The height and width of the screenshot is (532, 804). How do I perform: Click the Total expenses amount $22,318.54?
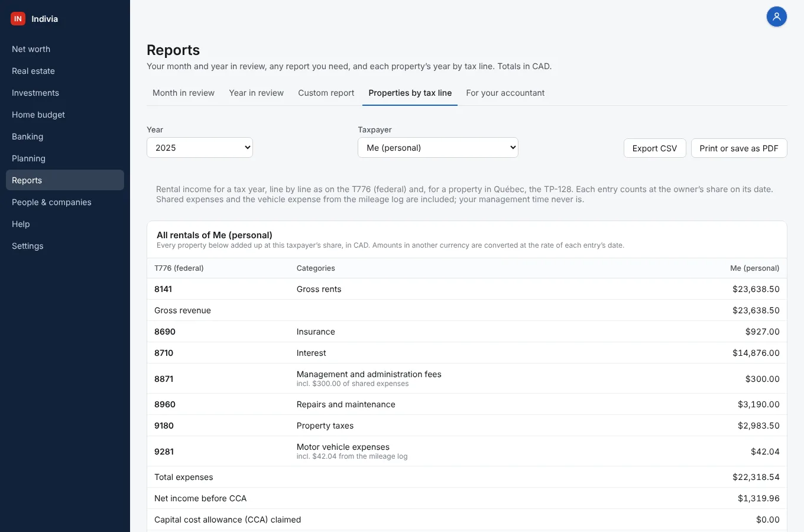tap(756, 477)
